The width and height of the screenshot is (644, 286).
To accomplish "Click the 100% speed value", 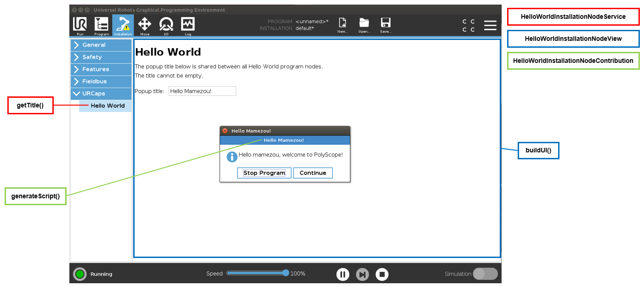I will (298, 274).
